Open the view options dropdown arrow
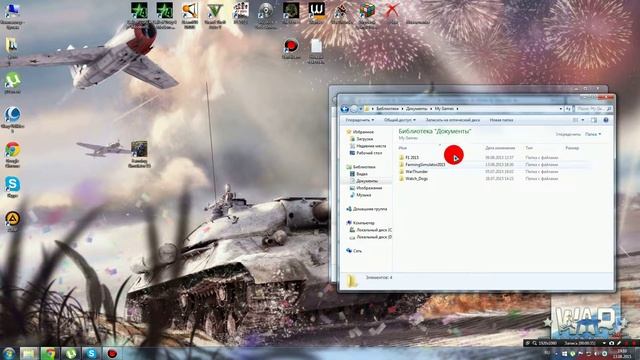 click(582, 120)
